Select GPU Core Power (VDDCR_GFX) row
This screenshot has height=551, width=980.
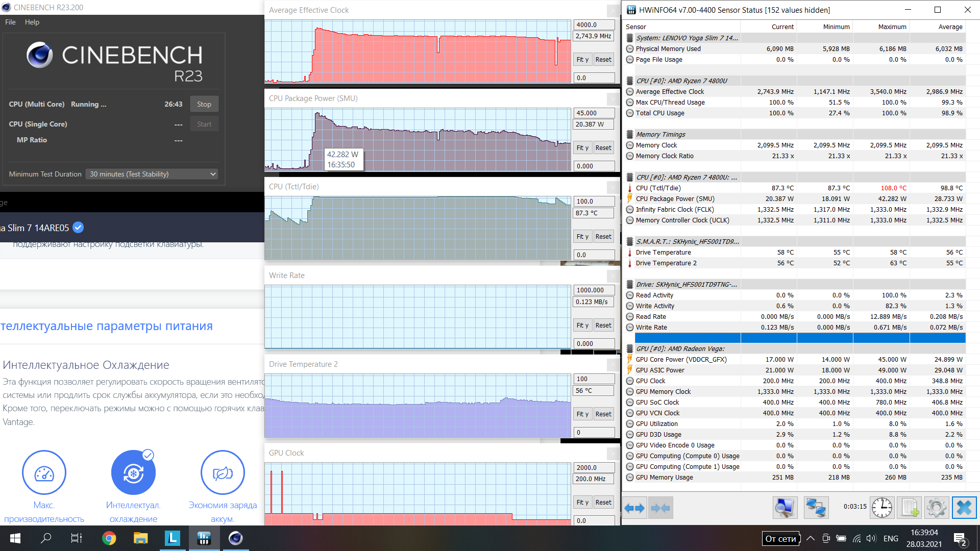point(795,359)
